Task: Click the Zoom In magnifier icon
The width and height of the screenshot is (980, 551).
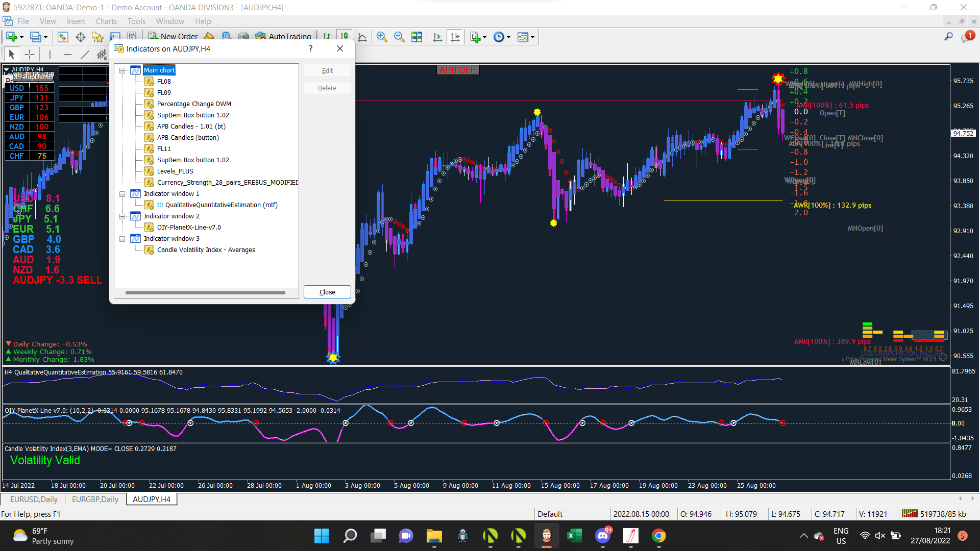Action: (381, 37)
